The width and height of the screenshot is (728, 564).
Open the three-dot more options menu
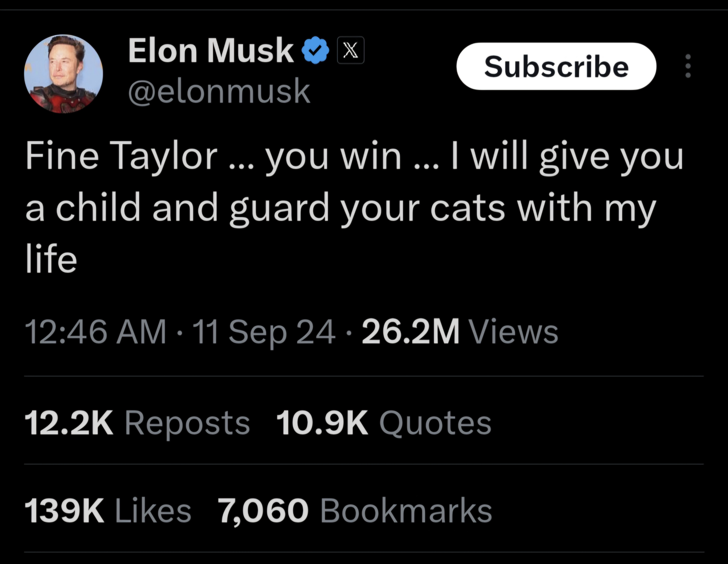coord(687,66)
